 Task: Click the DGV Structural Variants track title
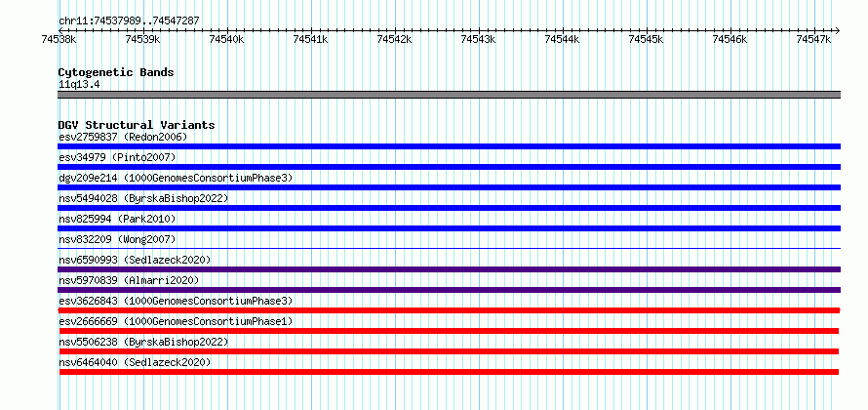tap(137, 125)
